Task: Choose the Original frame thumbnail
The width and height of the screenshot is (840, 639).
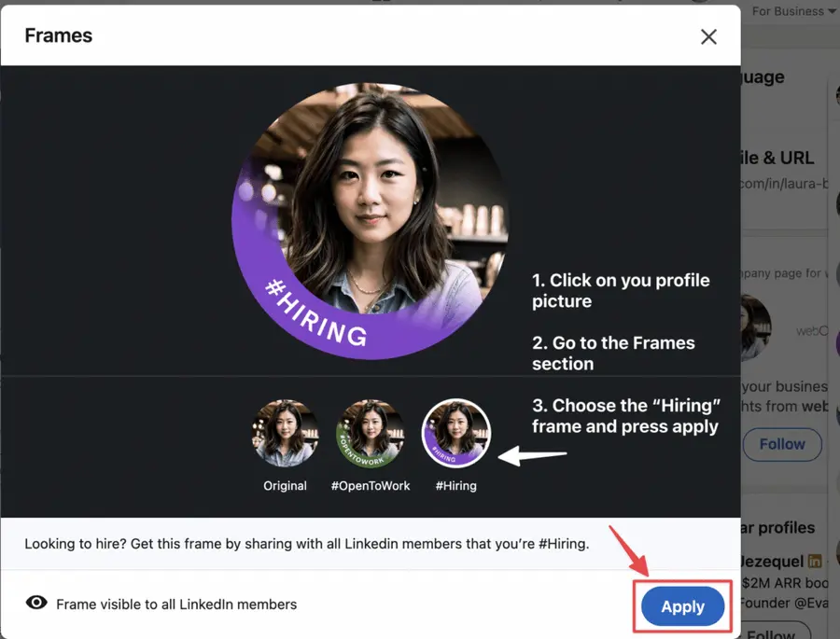Action: click(286, 431)
